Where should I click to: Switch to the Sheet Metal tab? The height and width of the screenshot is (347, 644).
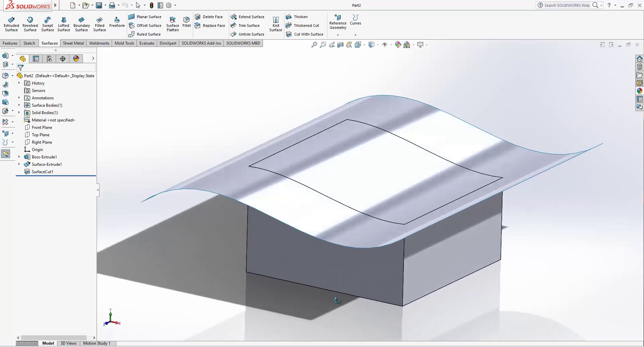[x=73, y=43]
